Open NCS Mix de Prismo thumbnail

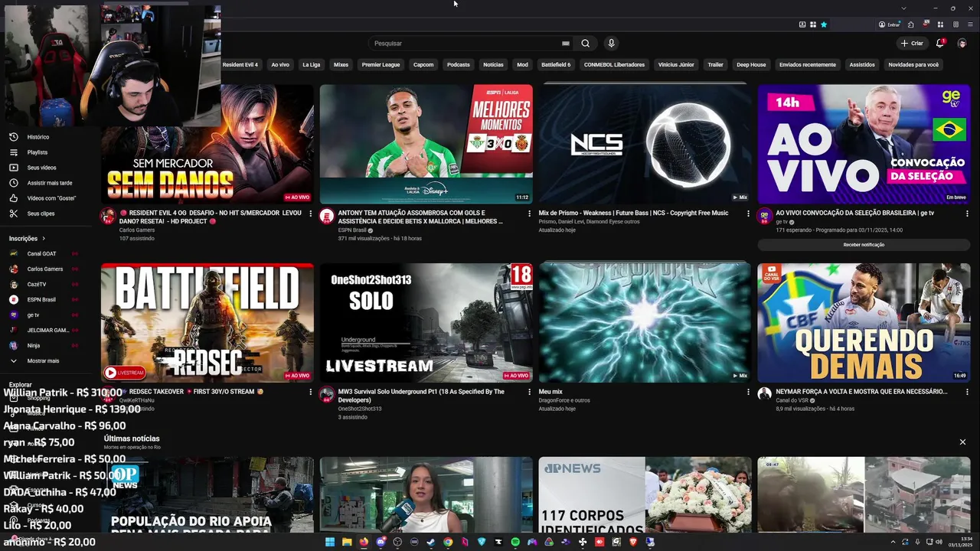tap(645, 144)
